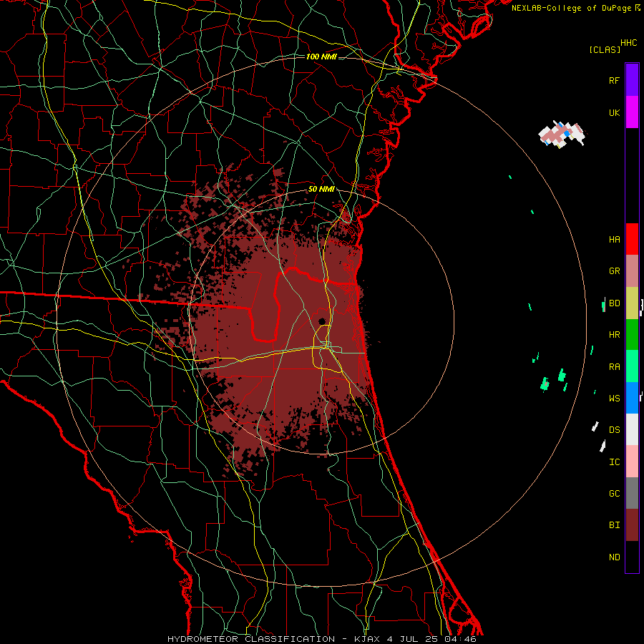This screenshot has width=644, height=644.
Task: Click the NEXLAB-College of DuPage credit text
Action: click(572, 8)
